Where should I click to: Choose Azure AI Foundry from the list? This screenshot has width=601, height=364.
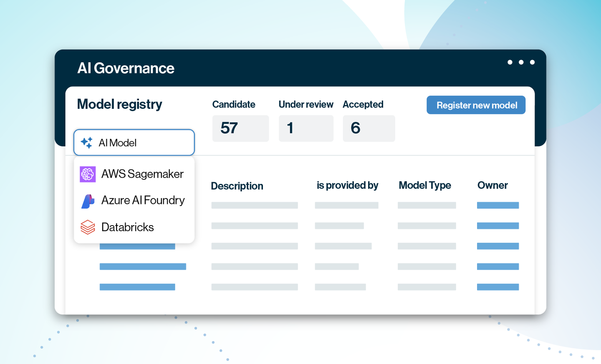coord(143,201)
